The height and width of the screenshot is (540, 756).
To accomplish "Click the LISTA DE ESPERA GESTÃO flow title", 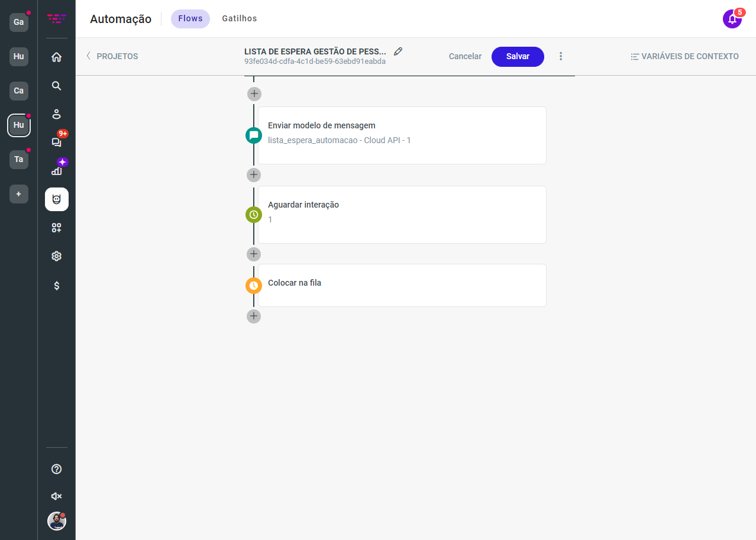I will [x=315, y=51].
